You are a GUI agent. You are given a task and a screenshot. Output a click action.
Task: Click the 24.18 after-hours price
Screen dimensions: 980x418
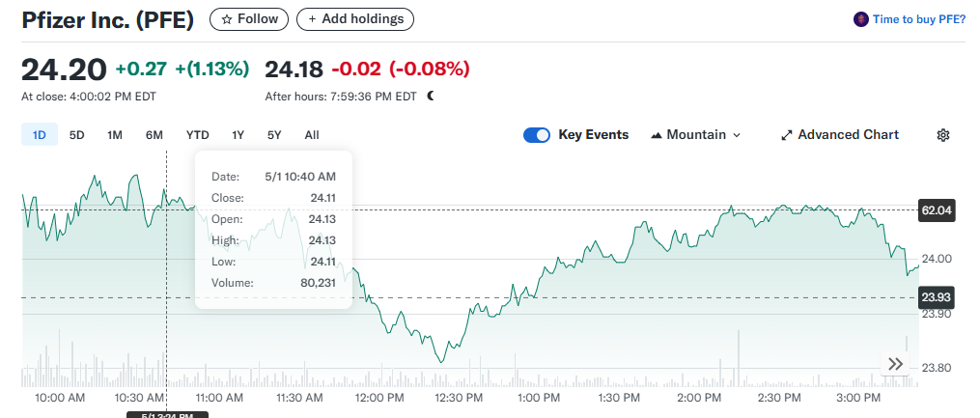point(294,69)
